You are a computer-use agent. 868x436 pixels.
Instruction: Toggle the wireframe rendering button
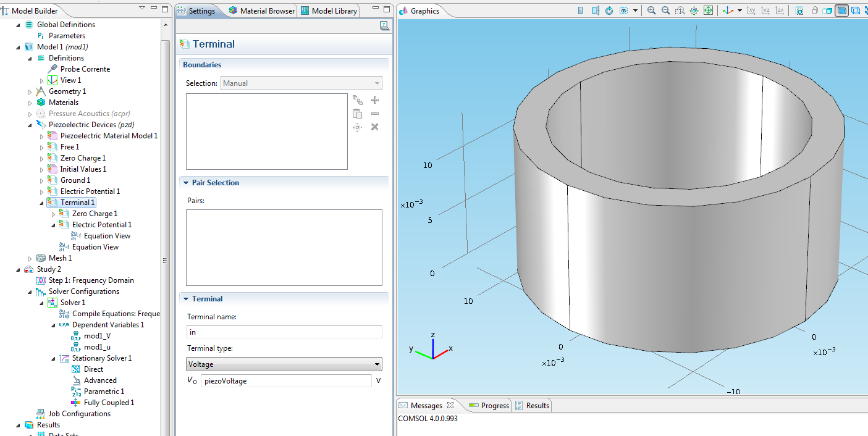coord(856,10)
